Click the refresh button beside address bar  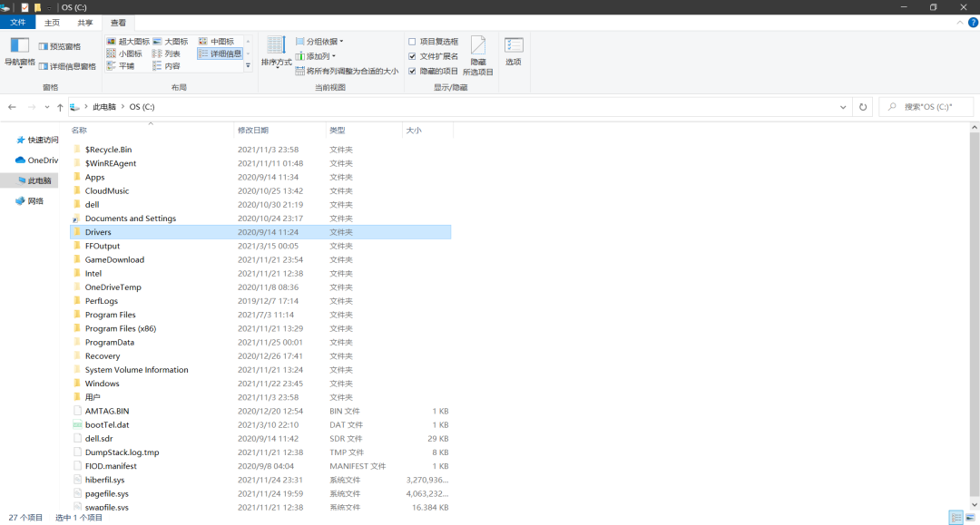pyautogui.click(x=862, y=107)
